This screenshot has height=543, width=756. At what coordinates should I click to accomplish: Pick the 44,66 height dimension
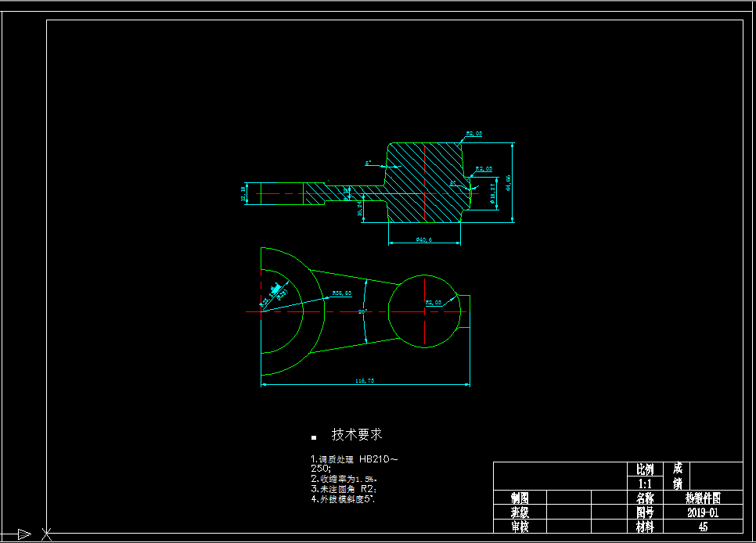(x=508, y=183)
